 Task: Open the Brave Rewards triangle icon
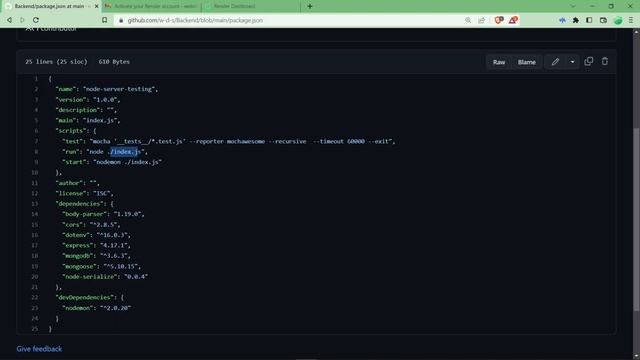point(513,20)
